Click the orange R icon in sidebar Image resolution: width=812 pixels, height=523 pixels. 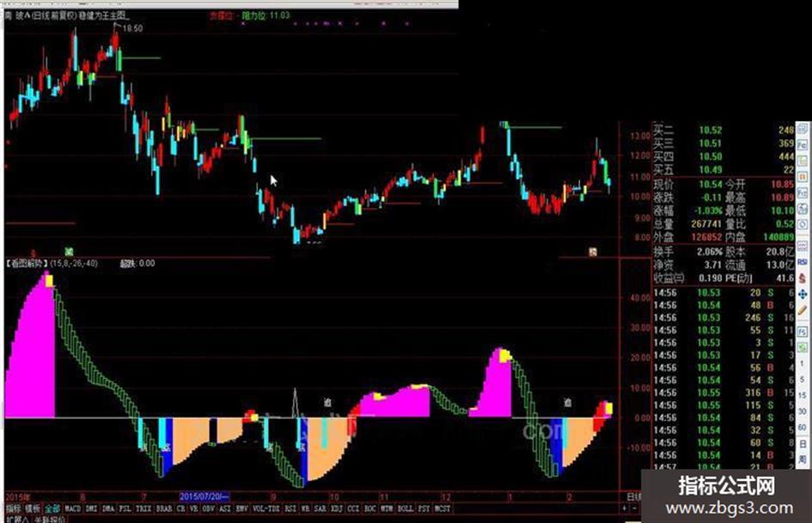(x=803, y=176)
